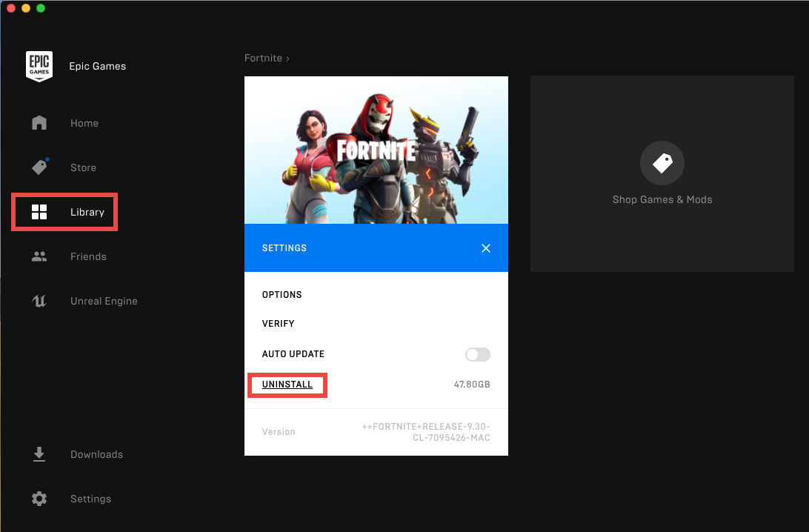The height and width of the screenshot is (532, 809).
Task: Select Options in Fortnite settings
Action: coord(282,295)
